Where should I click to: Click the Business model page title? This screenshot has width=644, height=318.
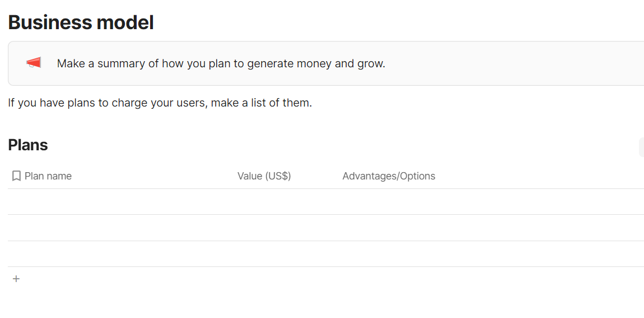(x=81, y=22)
